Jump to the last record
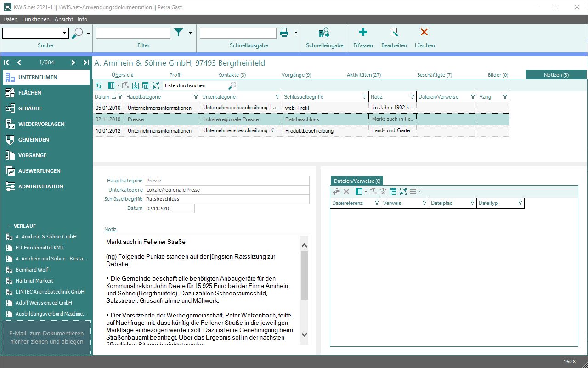The width and height of the screenshot is (588, 368). click(86, 62)
